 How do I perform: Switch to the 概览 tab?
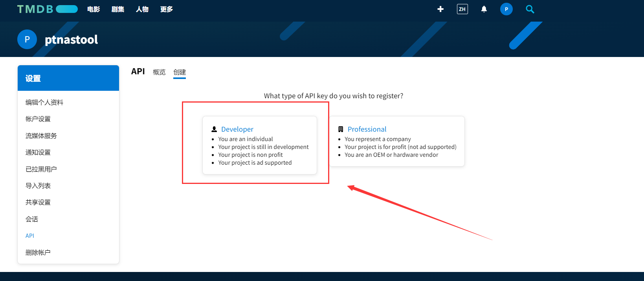[x=159, y=72]
